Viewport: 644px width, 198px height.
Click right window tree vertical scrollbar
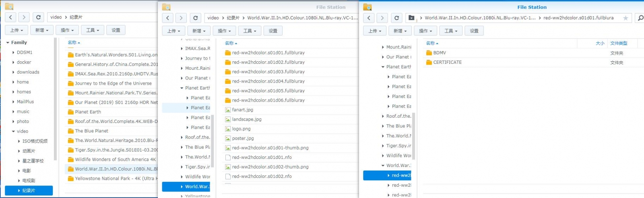[413, 136]
